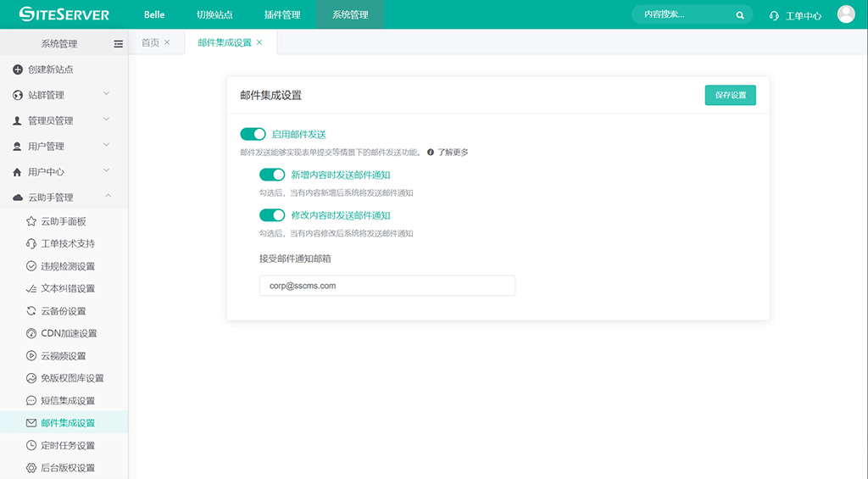The image size is (868, 479).
Task: Click the hamburger icon beside 系统管理
Action: tap(118, 43)
